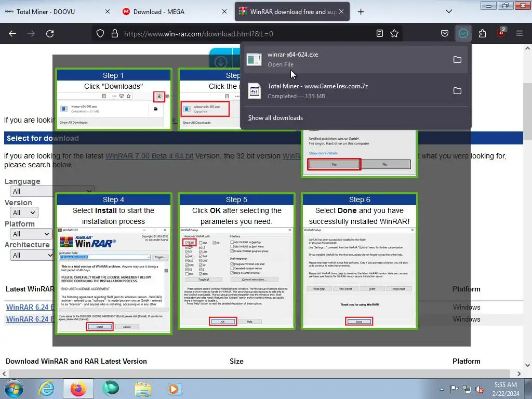532x399 pixels.
Task: Bookmark this page with the star icon
Action: 394,33
